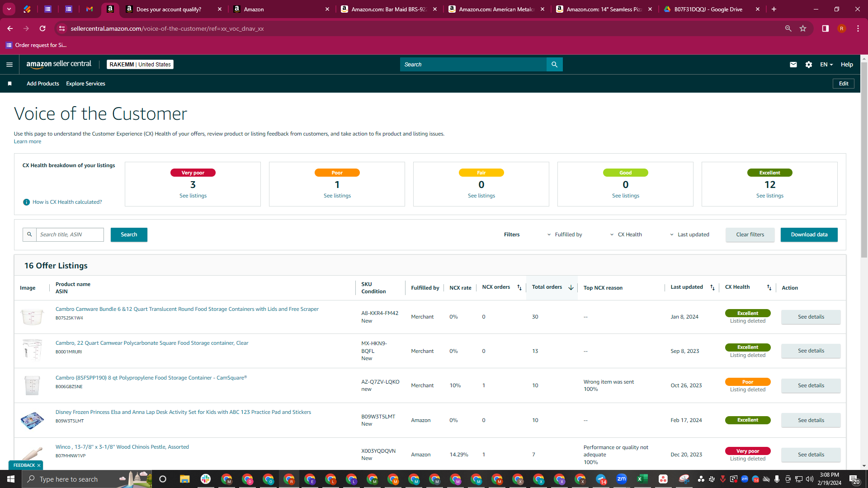Click the Amazon Seller Central logo
868x488 pixels.
[x=59, y=64]
